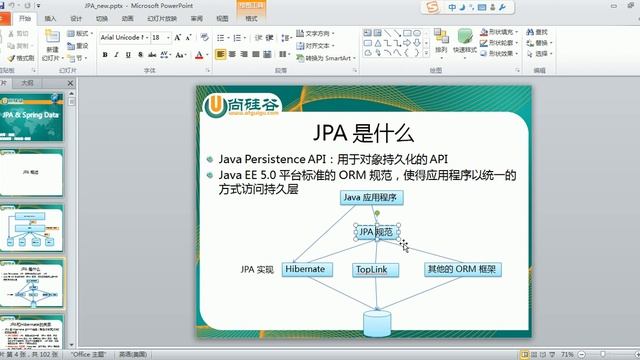
Task: Open the Slide Show (幻灯片放映) ribbon tab
Action: pyautogui.click(x=162, y=19)
